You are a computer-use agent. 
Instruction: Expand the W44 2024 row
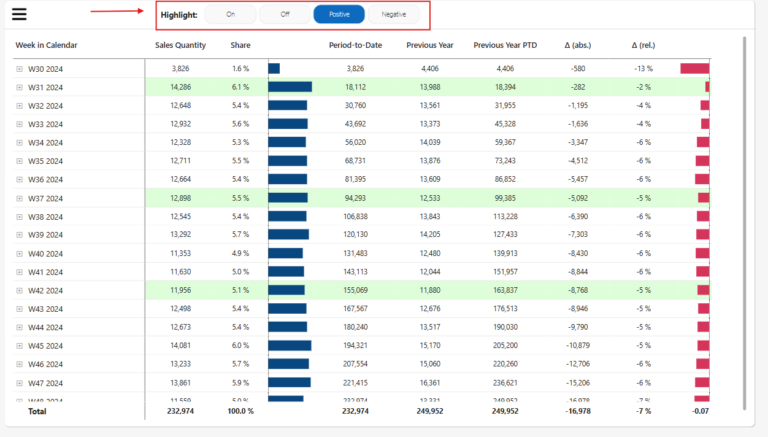click(20, 327)
